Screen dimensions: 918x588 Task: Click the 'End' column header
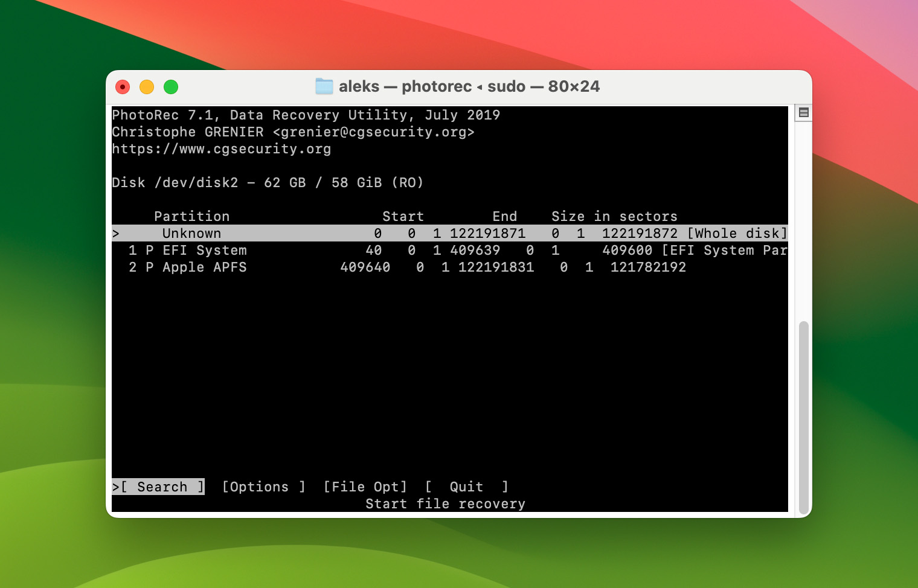tap(505, 216)
